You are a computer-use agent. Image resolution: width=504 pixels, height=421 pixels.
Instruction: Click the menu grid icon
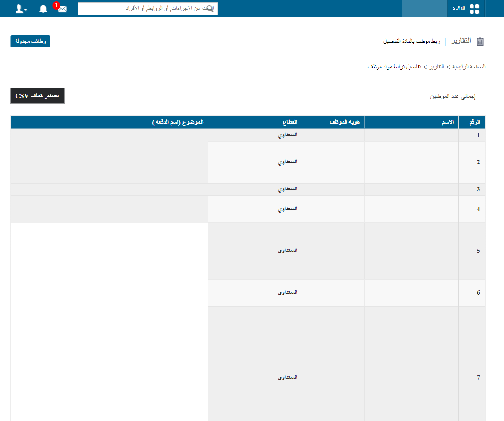(x=474, y=9)
